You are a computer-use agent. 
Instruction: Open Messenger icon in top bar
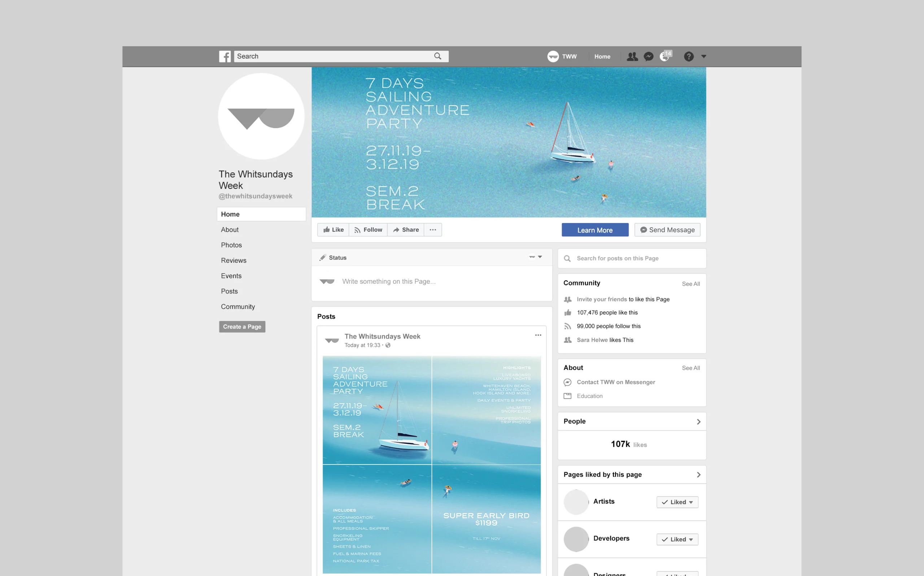[648, 56]
